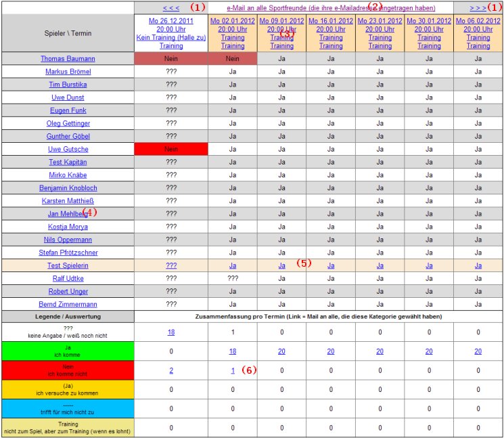Viewport: 504px width, 438px height.
Task: Edit Test Spielerin's Ja for 02.01.2012
Action: (233, 265)
